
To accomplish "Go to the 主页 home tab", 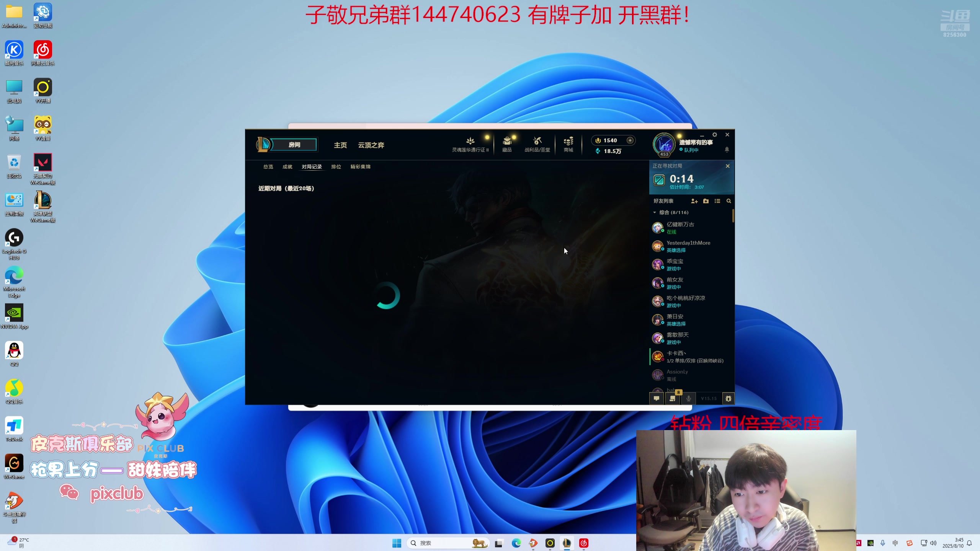I will (x=340, y=145).
